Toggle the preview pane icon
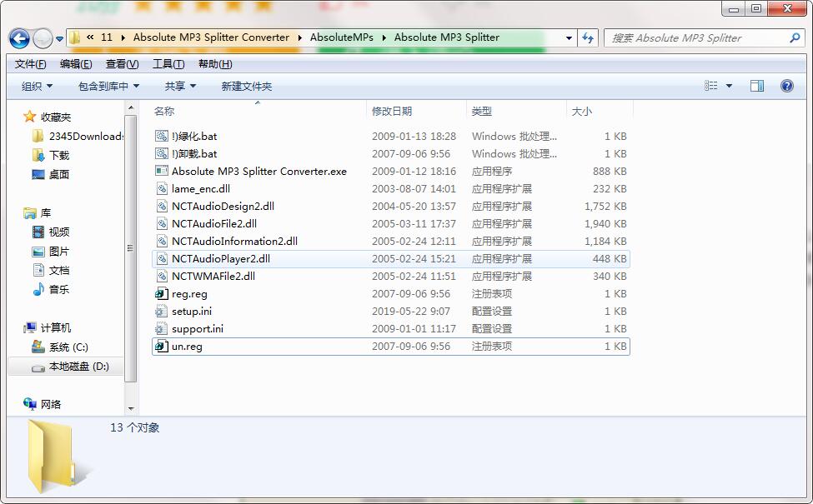 (x=757, y=86)
